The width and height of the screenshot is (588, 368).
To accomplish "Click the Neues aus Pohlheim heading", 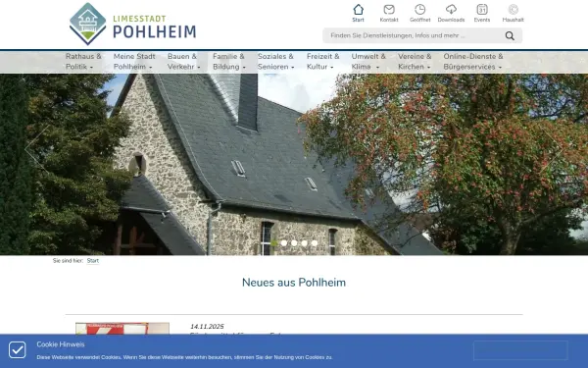I will (x=294, y=283).
